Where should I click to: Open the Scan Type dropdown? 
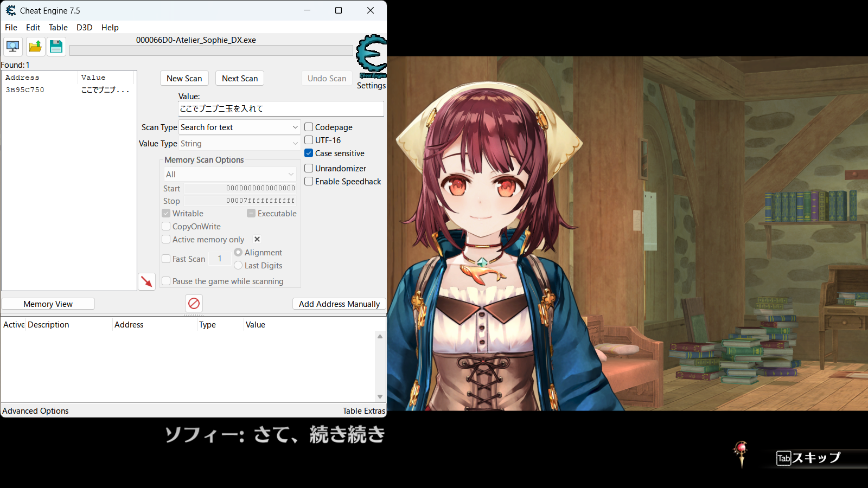[x=240, y=127]
